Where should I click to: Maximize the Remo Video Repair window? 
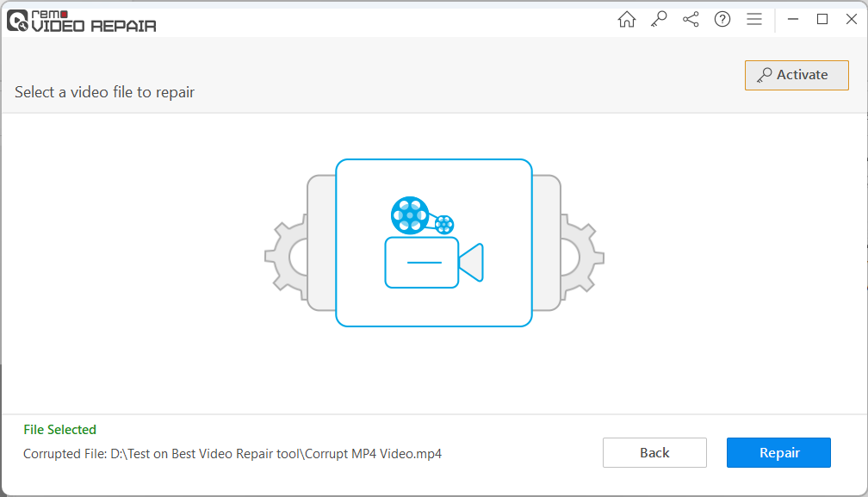click(822, 19)
